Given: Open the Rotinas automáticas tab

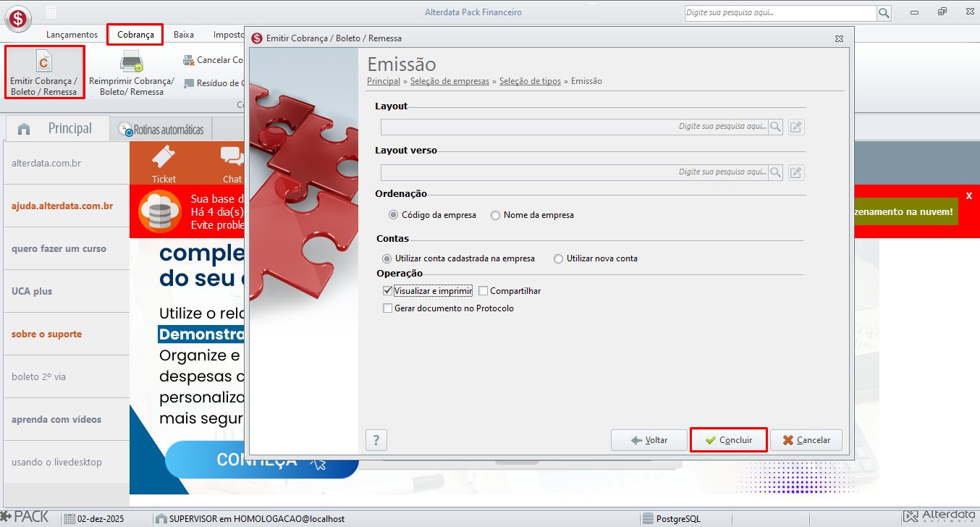Looking at the screenshot, I should point(161,130).
